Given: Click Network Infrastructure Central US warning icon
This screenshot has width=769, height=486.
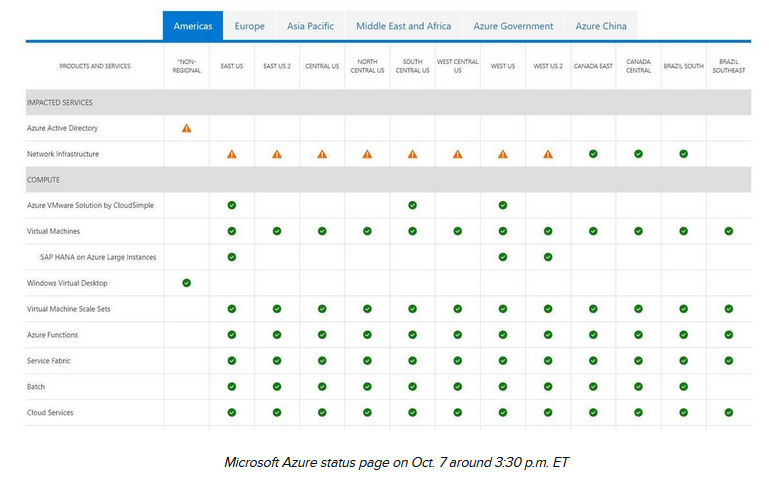Looking at the screenshot, I should (x=322, y=154).
